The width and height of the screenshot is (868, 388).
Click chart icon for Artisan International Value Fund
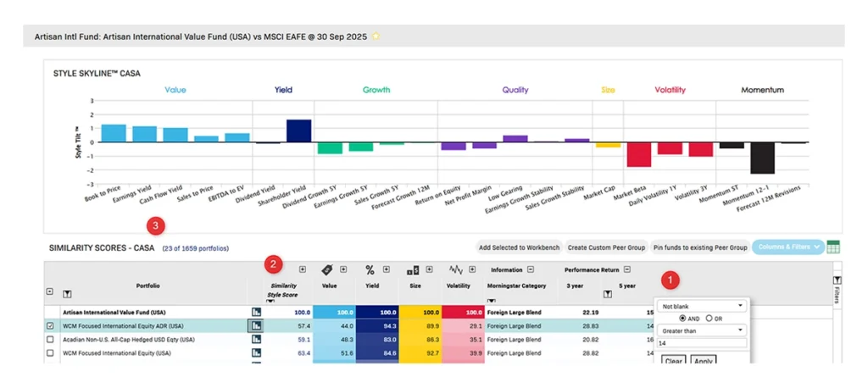coord(256,312)
